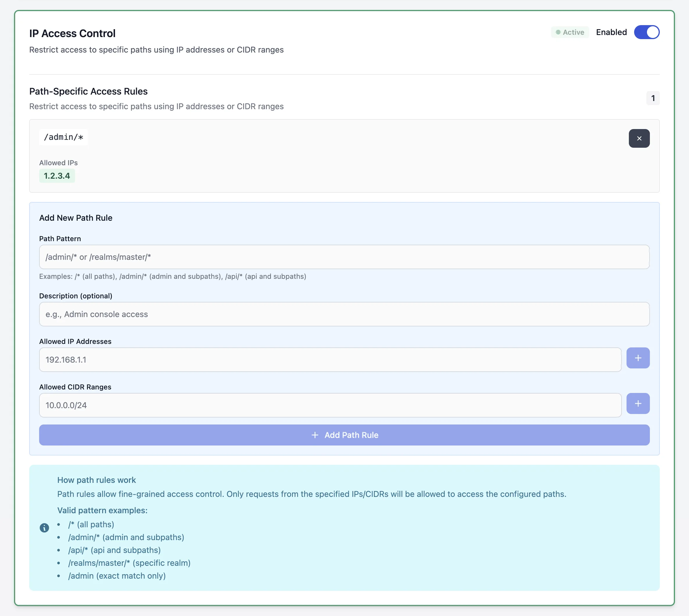Viewport: 689px width, 616px height.
Task: Click the Enabled label text
Action: tap(611, 32)
